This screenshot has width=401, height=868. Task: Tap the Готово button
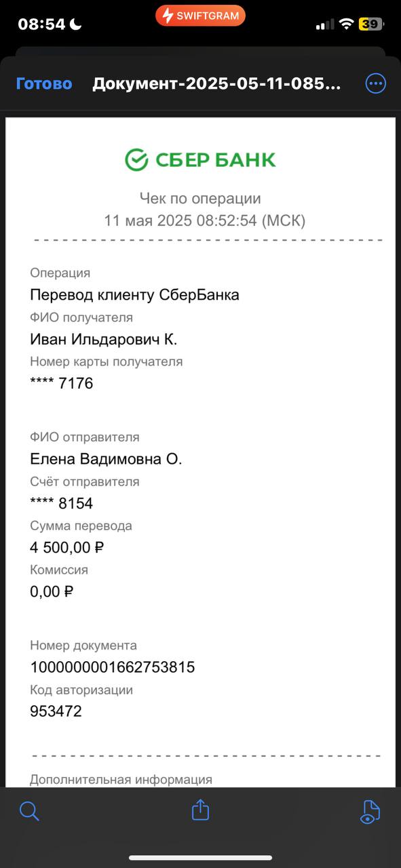coord(44,83)
